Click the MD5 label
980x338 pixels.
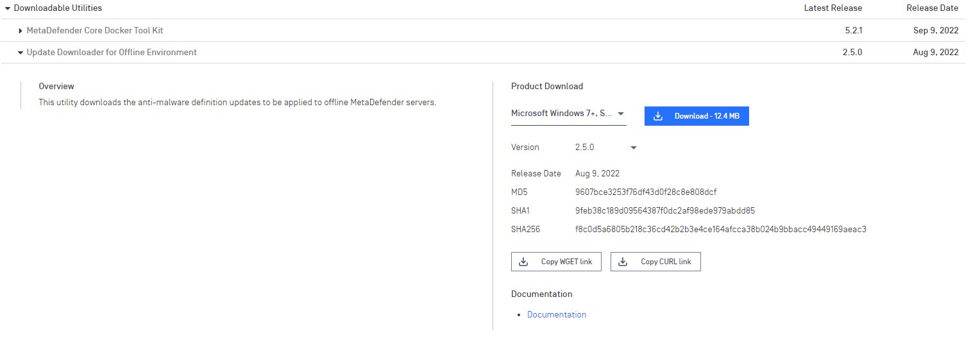519,192
